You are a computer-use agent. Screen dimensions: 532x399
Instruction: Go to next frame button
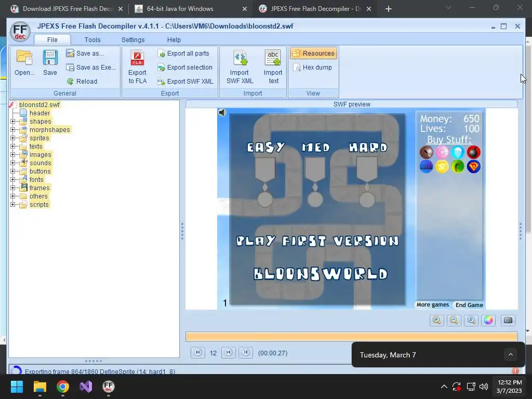[246, 353]
